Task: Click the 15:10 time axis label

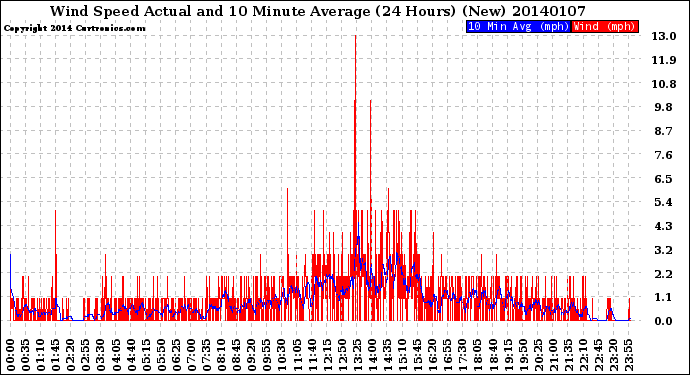Action: [x=403, y=355]
